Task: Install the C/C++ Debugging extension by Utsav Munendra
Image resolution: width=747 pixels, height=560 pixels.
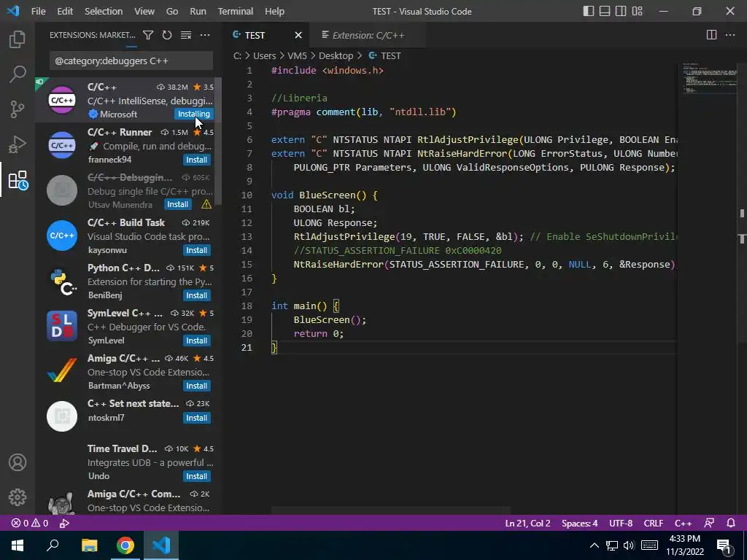Action: click(178, 204)
